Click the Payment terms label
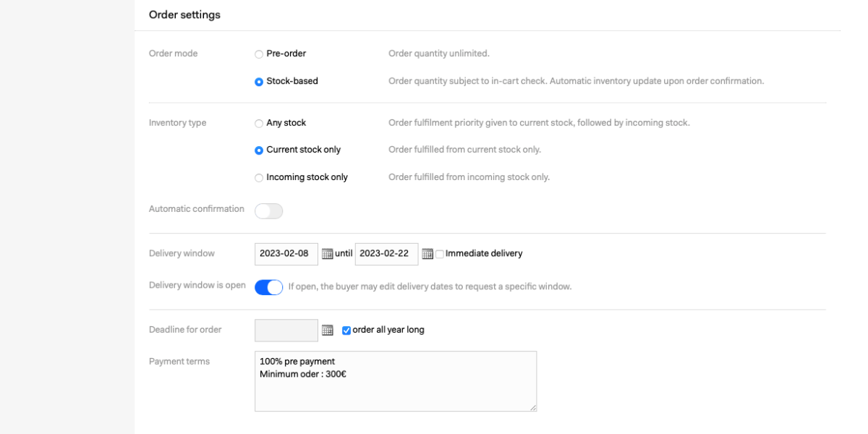 pyautogui.click(x=179, y=362)
